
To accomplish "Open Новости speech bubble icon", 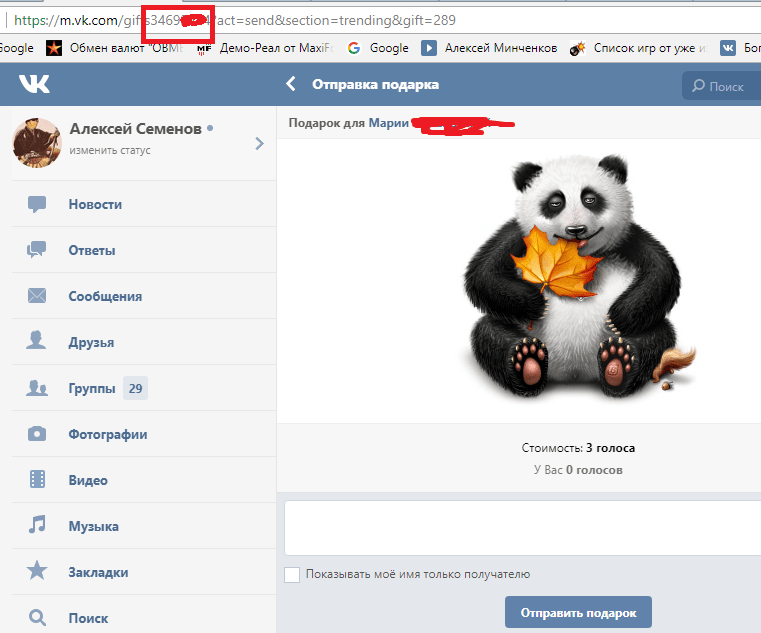I will (37, 204).
